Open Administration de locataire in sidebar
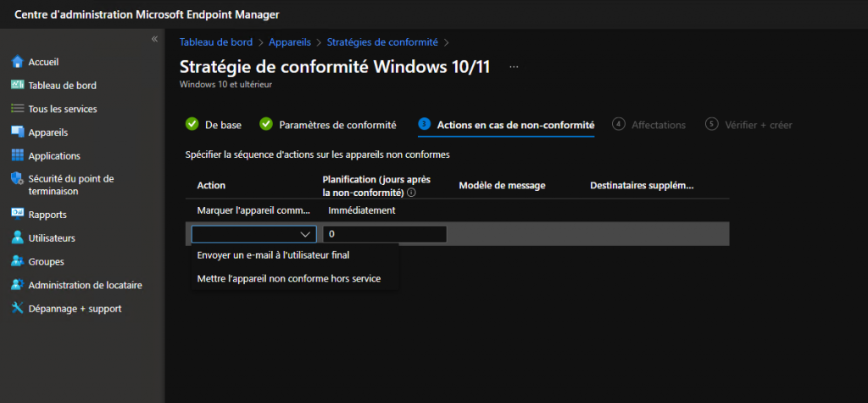This screenshot has height=403, width=868. pos(86,285)
